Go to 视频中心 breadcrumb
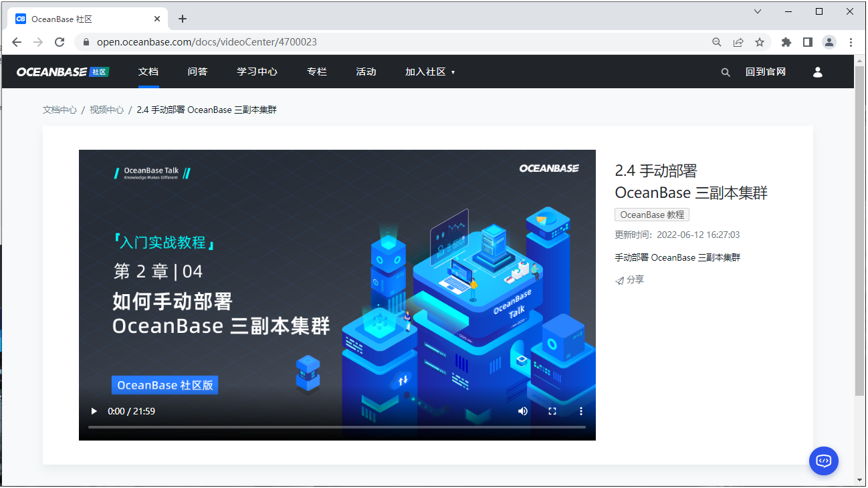868x488 pixels. tap(107, 110)
